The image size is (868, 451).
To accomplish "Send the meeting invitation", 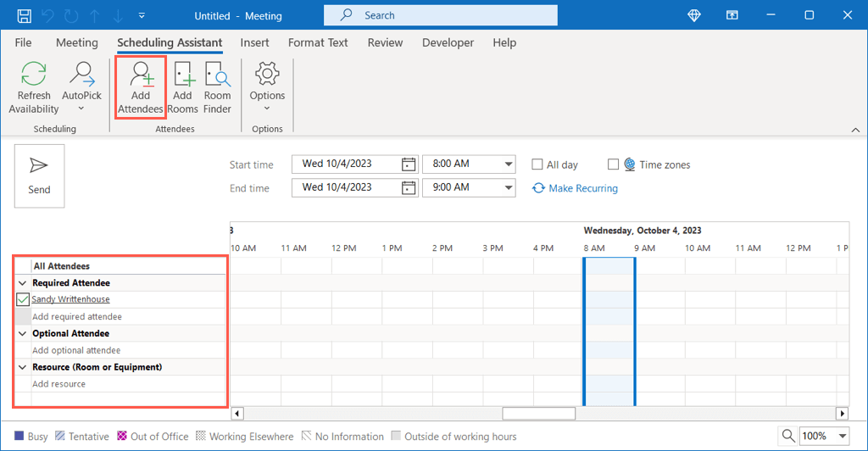I will pos(39,175).
